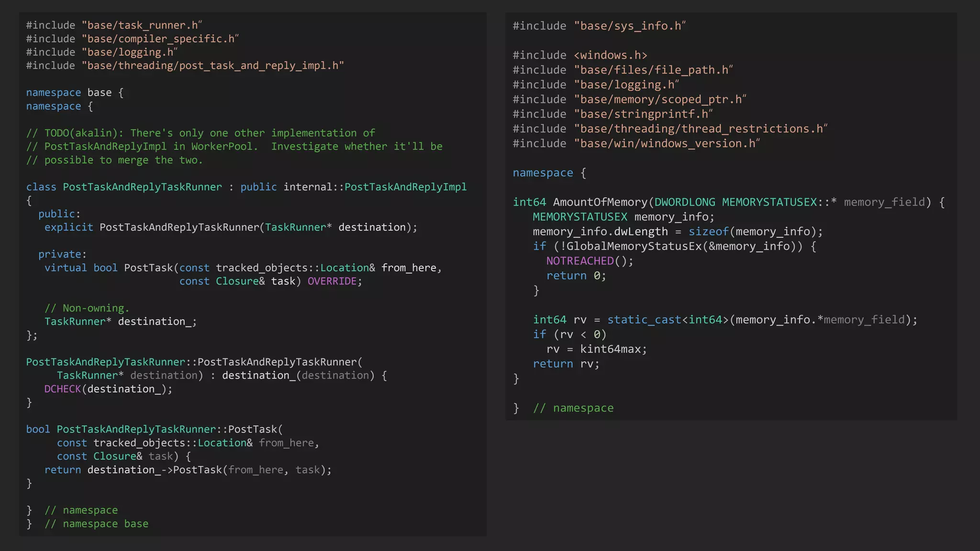Viewport: 980px width, 551px height.
Task: Click the include "base/logging.h" line in left panel
Action: tap(102, 52)
